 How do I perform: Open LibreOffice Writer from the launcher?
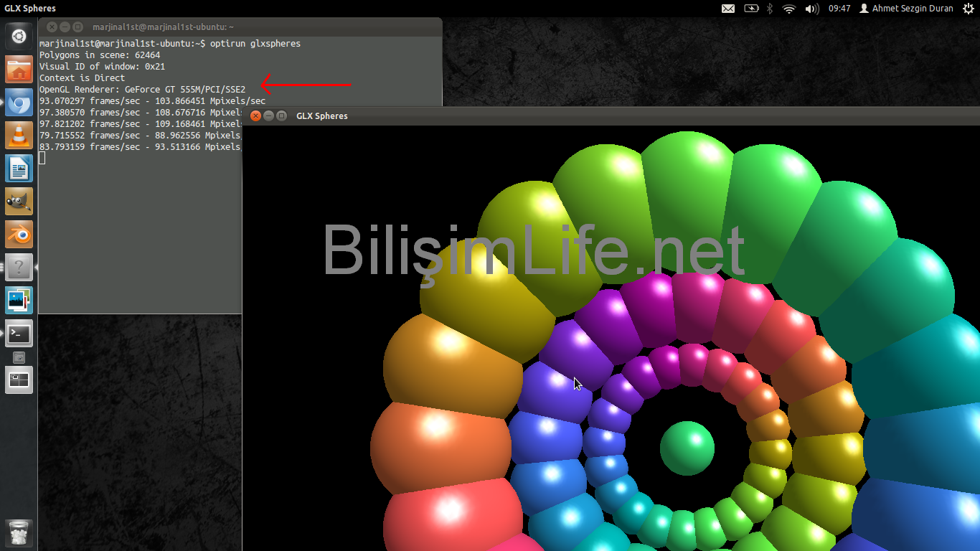(x=19, y=169)
